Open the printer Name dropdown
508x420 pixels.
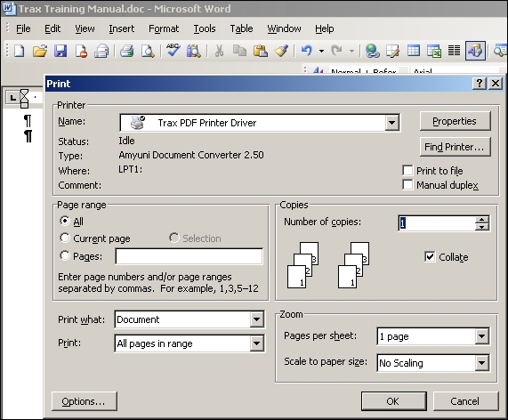click(x=392, y=123)
